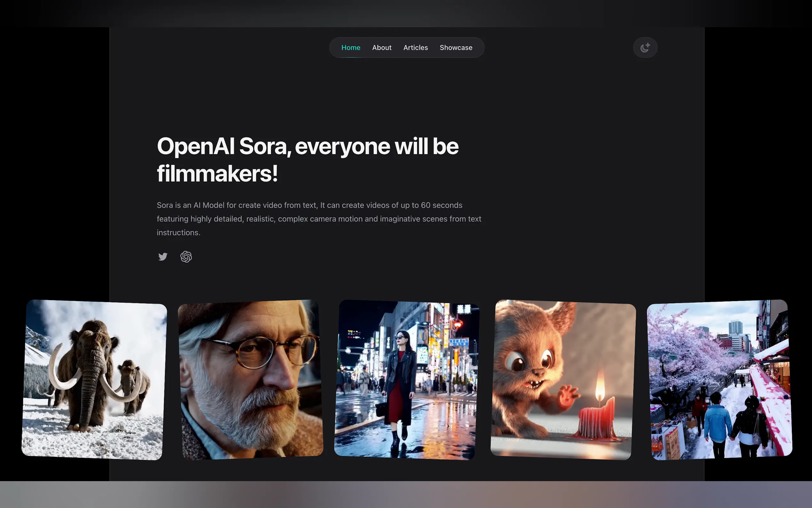
Task: Go to the About page
Action: pyautogui.click(x=382, y=47)
